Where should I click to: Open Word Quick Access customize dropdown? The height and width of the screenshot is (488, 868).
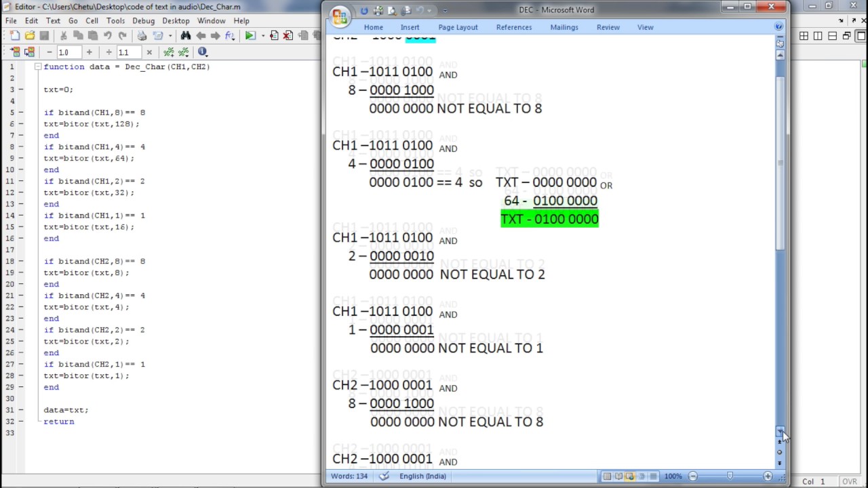pos(445,10)
